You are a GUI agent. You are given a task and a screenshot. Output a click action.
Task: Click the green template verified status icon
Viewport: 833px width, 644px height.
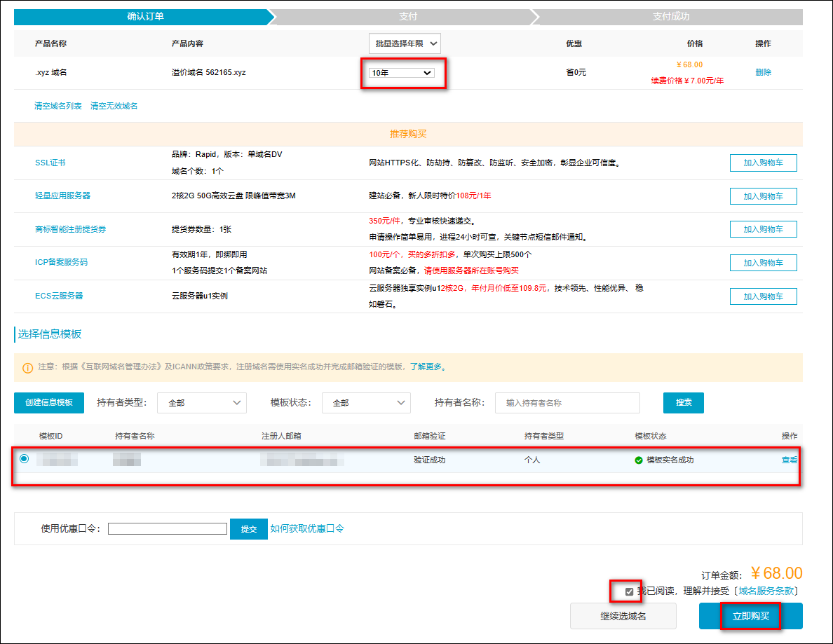(x=639, y=460)
